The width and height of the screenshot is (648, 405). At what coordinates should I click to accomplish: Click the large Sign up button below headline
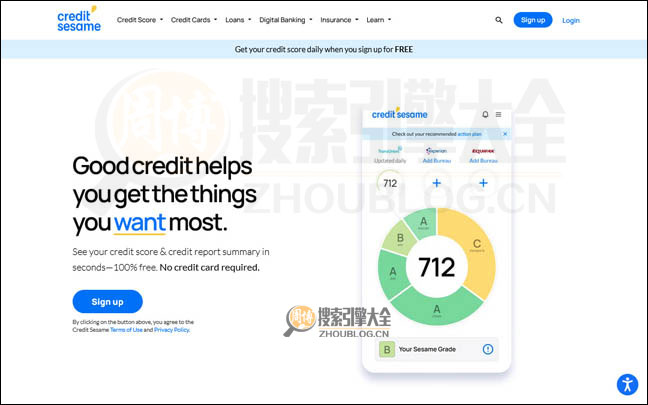pyautogui.click(x=107, y=302)
